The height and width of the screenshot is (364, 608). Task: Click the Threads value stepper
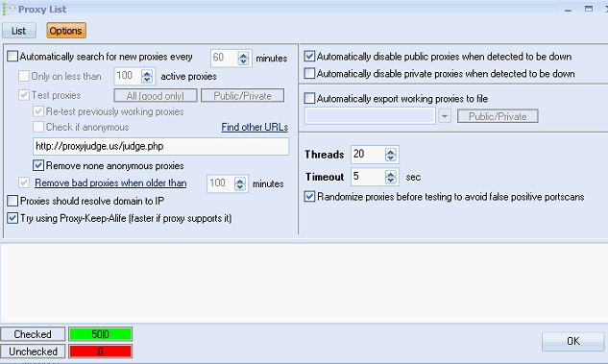point(391,155)
